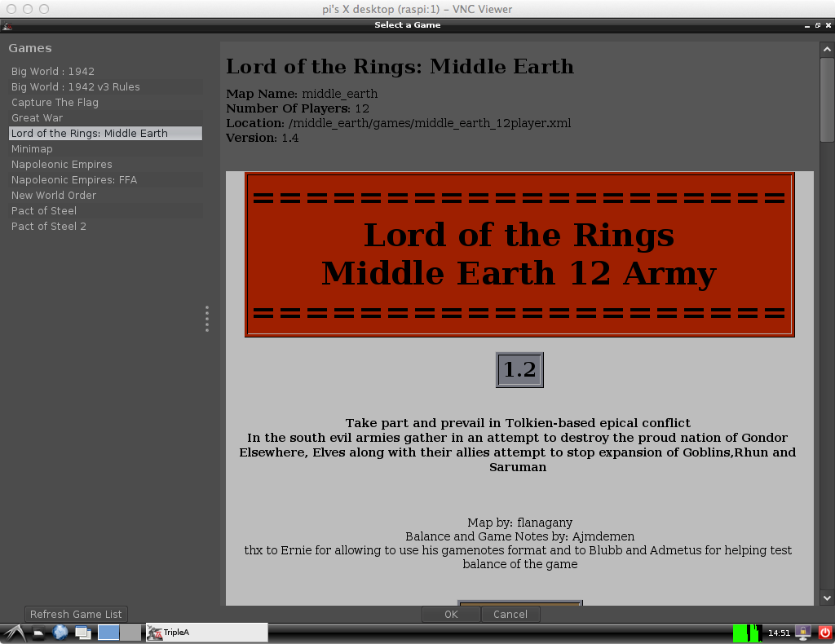Click the 14:51 clock in the tray
835x644 pixels.
(x=779, y=633)
